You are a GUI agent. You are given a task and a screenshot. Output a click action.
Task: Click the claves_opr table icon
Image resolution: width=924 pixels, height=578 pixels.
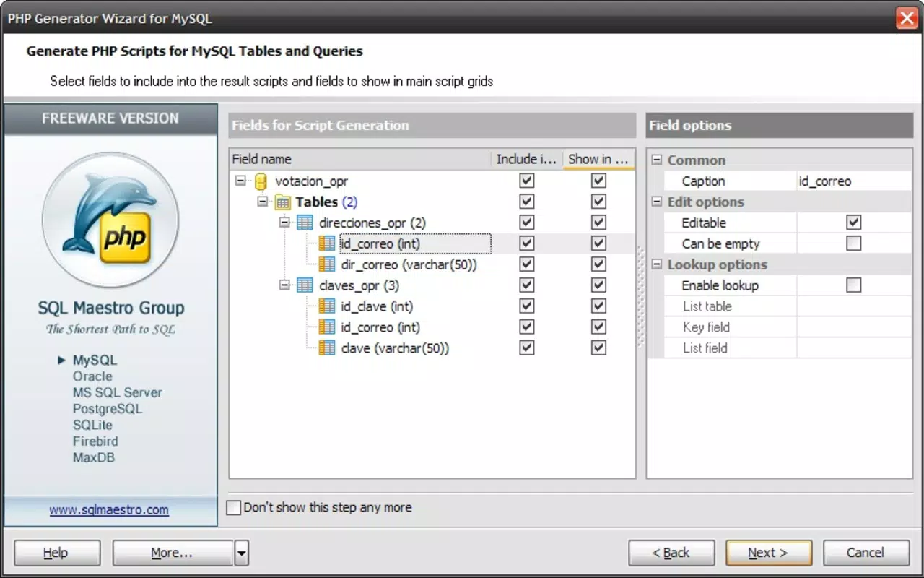pos(305,285)
